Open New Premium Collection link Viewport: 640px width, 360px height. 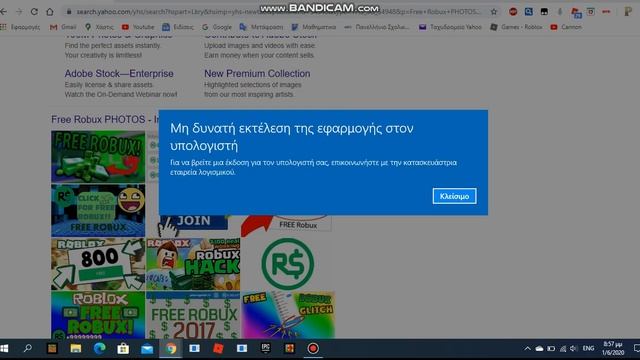(x=257, y=73)
